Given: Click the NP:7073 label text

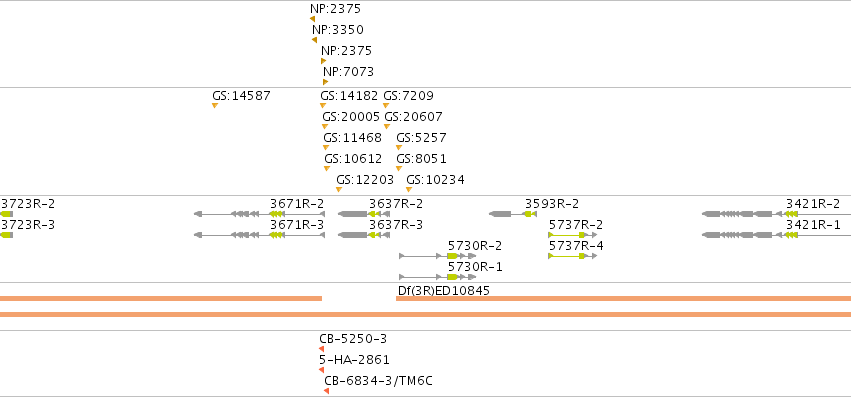Looking at the screenshot, I should (348, 72).
